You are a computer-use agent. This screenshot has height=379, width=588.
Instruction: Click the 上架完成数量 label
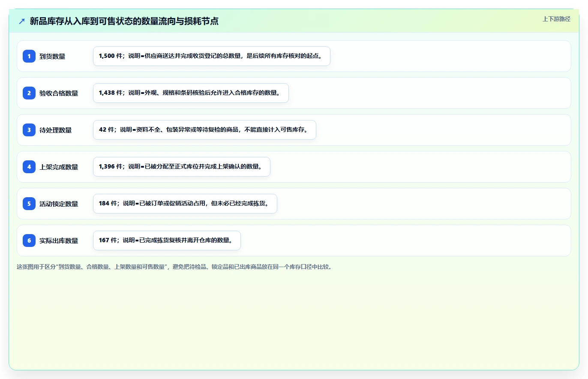tap(59, 167)
